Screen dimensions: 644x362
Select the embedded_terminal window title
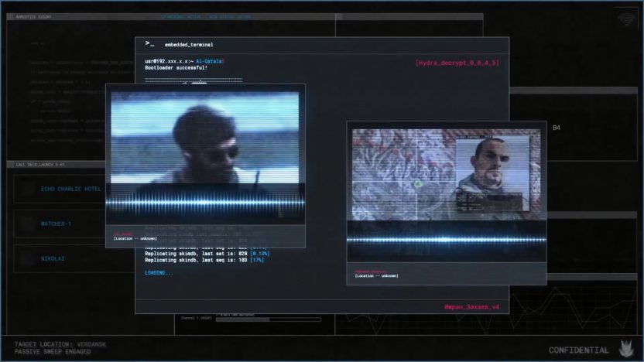point(189,44)
